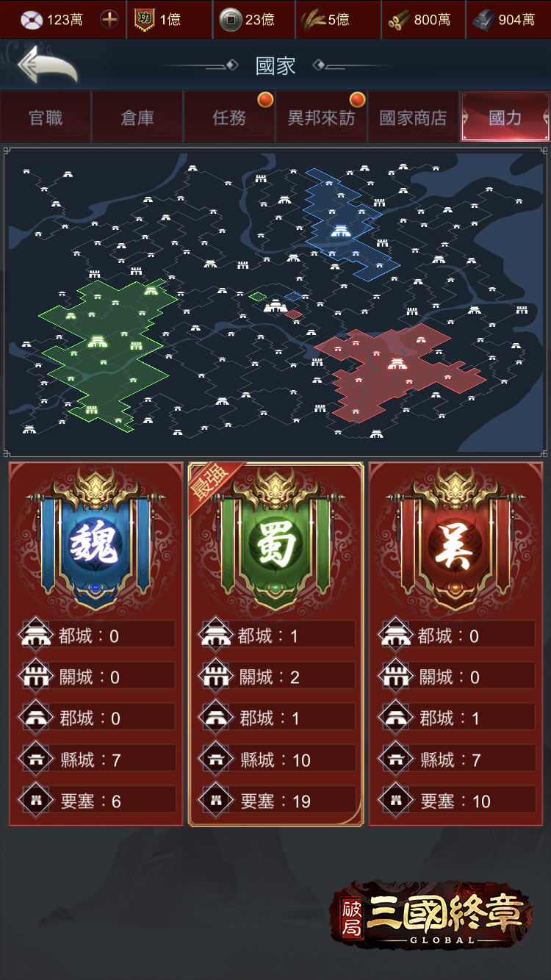This screenshot has height=980, width=551.
Task: Select the 蜀 kingdom banner card
Action: (275, 644)
